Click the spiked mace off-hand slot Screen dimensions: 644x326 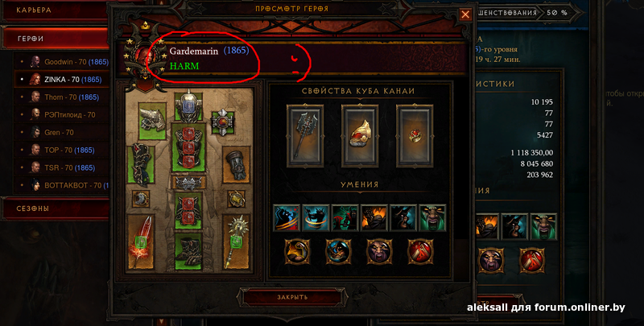point(236,242)
